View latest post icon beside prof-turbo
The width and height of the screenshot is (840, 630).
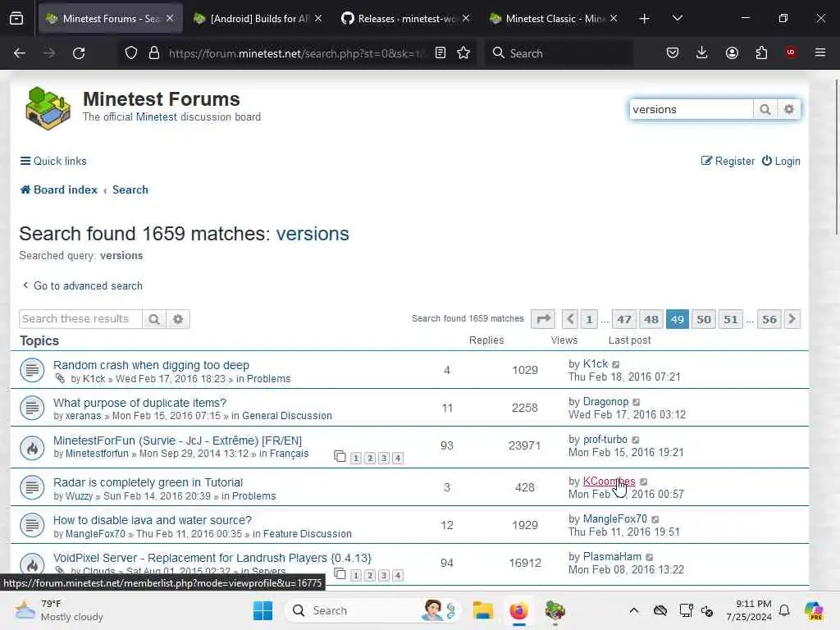(636, 440)
